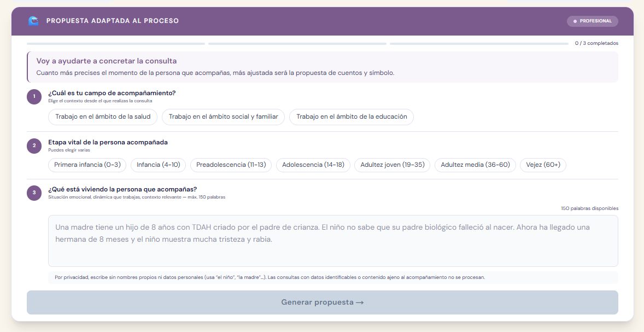
Task: Click first progress bar segment
Action: click(116, 44)
